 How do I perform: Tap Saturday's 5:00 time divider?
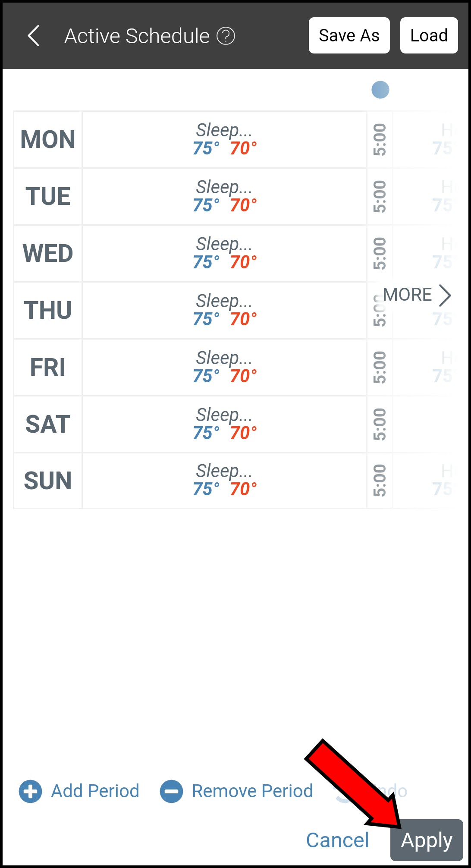coord(380,425)
